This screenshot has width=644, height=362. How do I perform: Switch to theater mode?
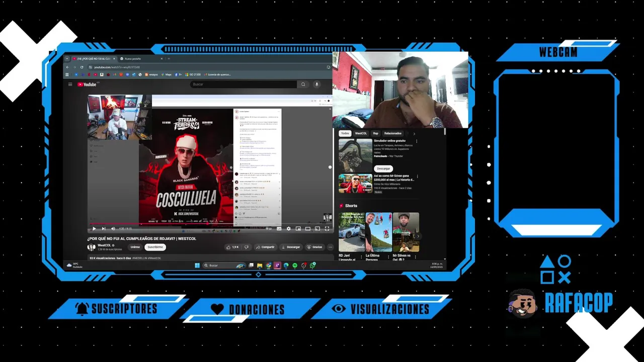tap(307, 229)
